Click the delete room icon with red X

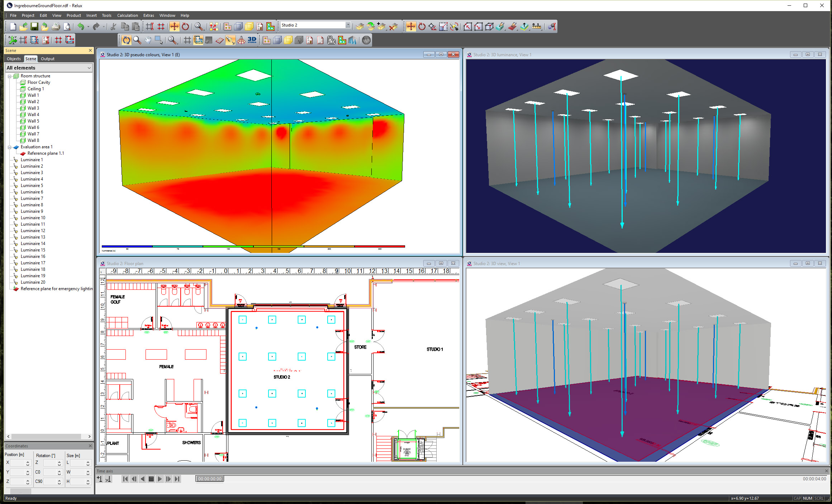point(393,27)
